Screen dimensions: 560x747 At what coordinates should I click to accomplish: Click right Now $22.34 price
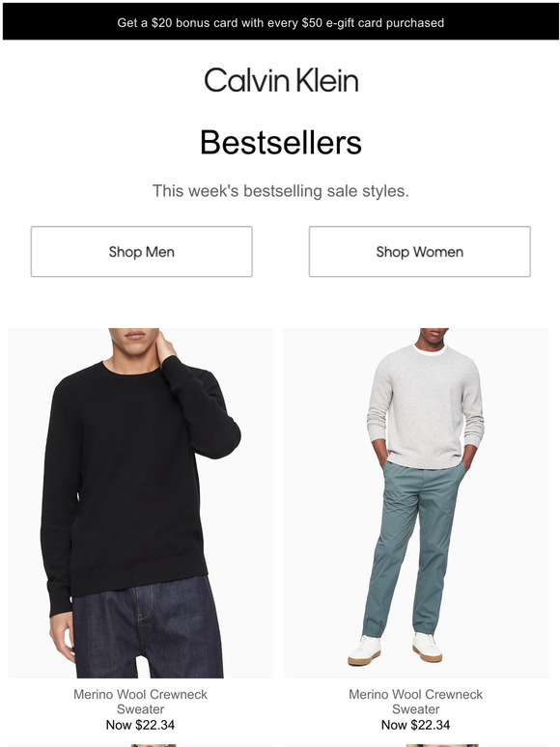point(415,725)
